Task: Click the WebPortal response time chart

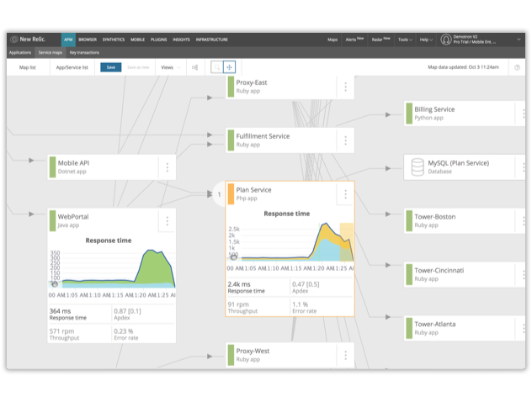Action: [112, 269]
